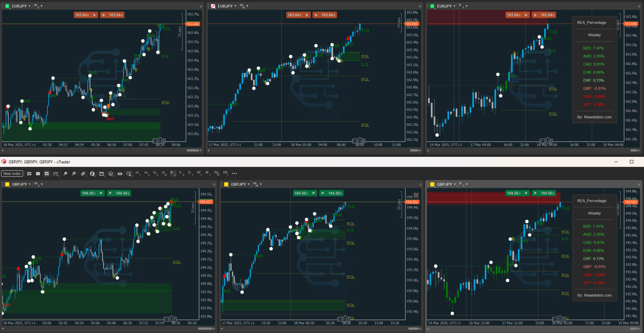Open the add chart object tool
644x333 pixels.
click(x=56, y=174)
